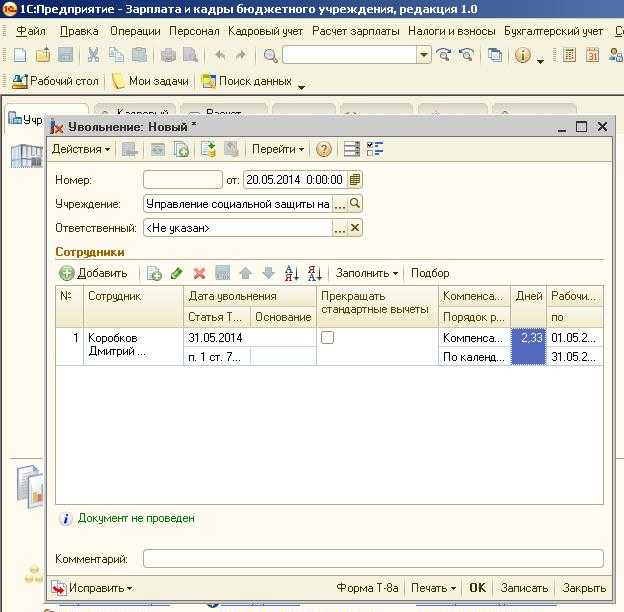Select dismissal date 31.05.2014 cell
The height and width of the screenshot is (612, 624).
click(x=250, y=338)
